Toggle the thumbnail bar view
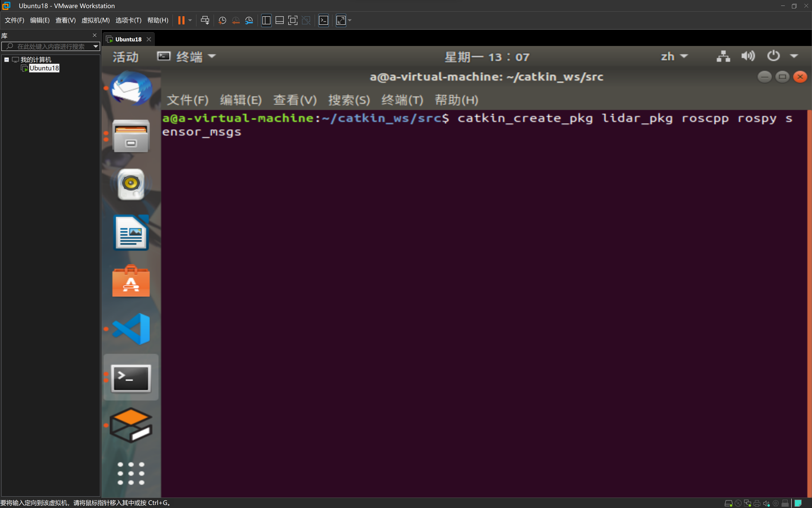812x508 pixels. pos(279,20)
